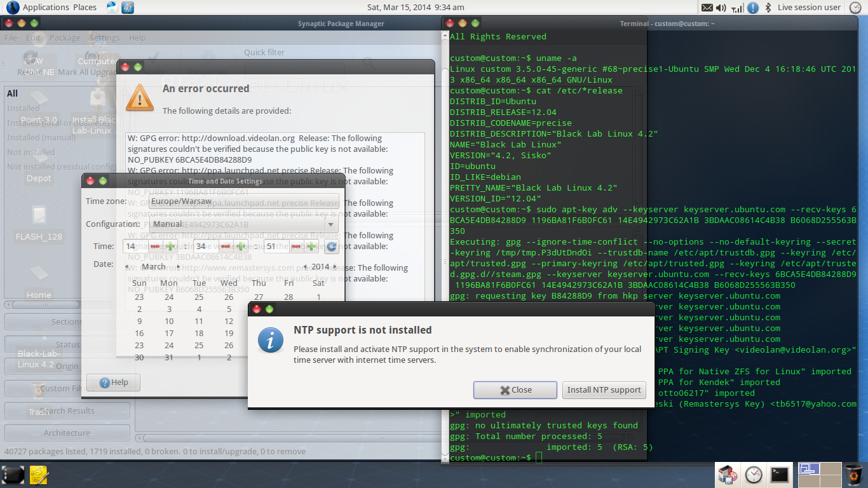The image size is (868, 488).
Task: Decrease the seconds value with minus
Action: pos(295,246)
